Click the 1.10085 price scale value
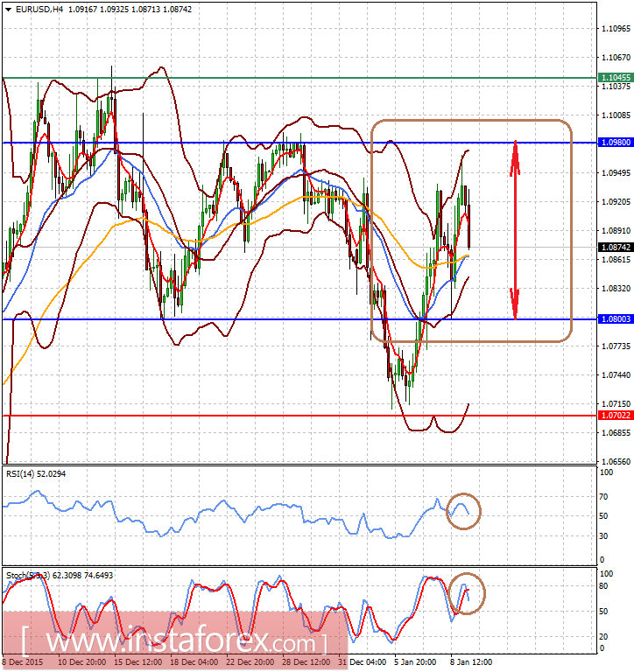The height and width of the screenshot is (672, 634). click(x=616, y=115)
